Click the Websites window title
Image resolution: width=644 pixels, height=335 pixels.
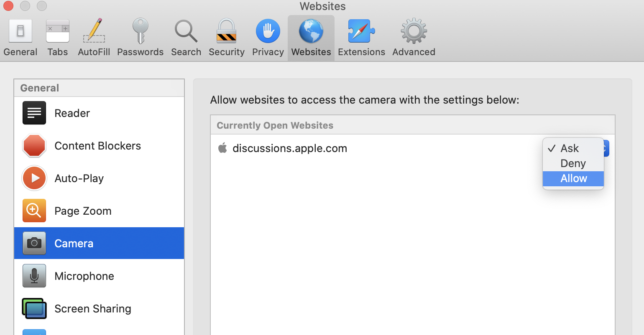(x=322, y=6)
